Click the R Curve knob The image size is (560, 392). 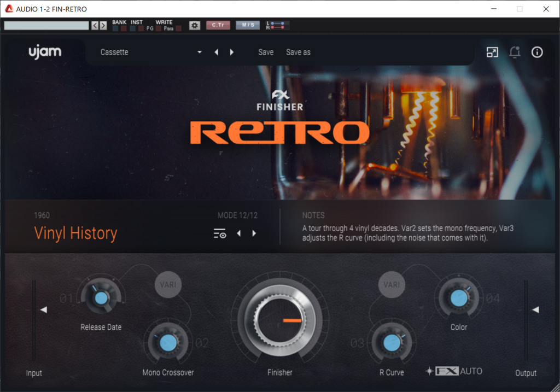[392, 343]
